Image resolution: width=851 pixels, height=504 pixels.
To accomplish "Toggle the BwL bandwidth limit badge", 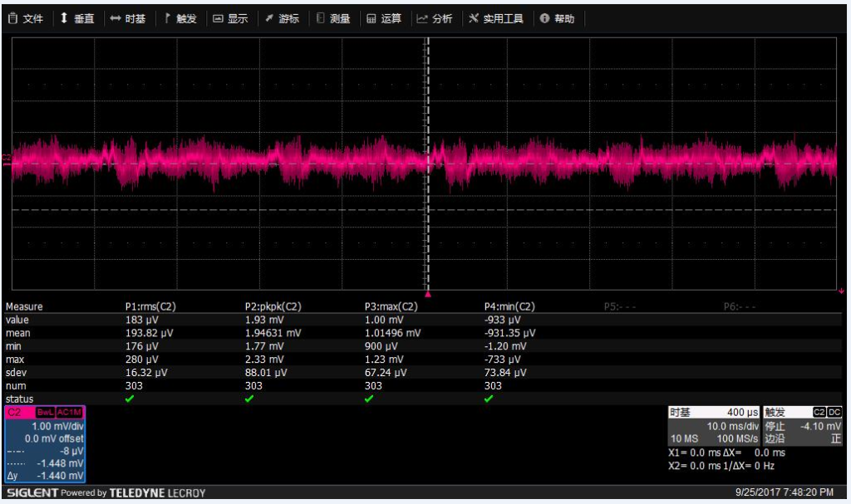I will (x=45, y=413).
